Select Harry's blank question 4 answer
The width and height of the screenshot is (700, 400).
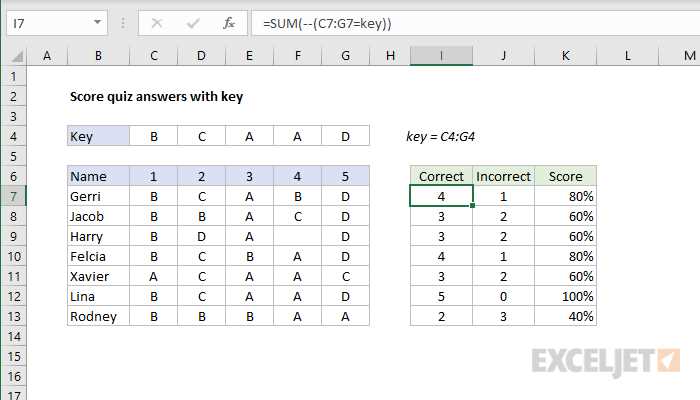297,236
